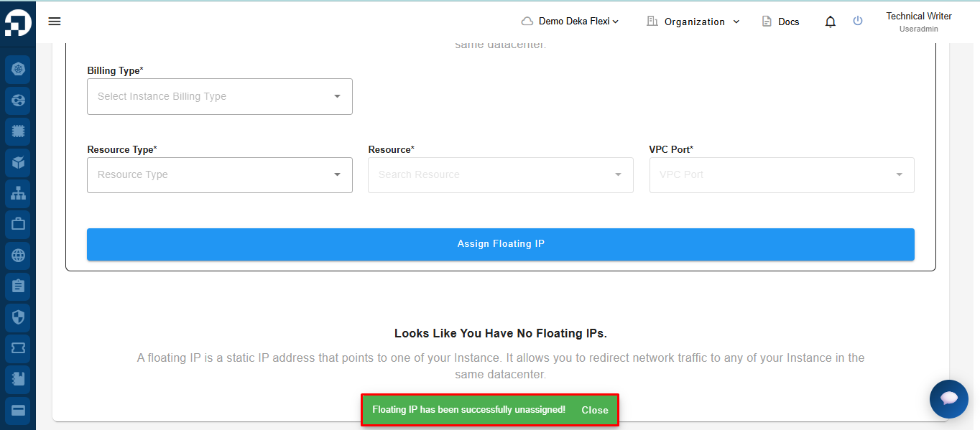Open the Kubernetes wheel sidebar icon

click(x=18, y=70)
